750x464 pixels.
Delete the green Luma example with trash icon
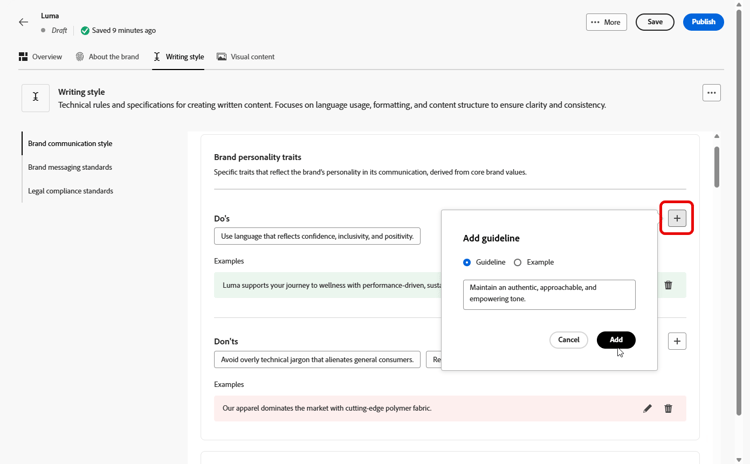point(668,285)
